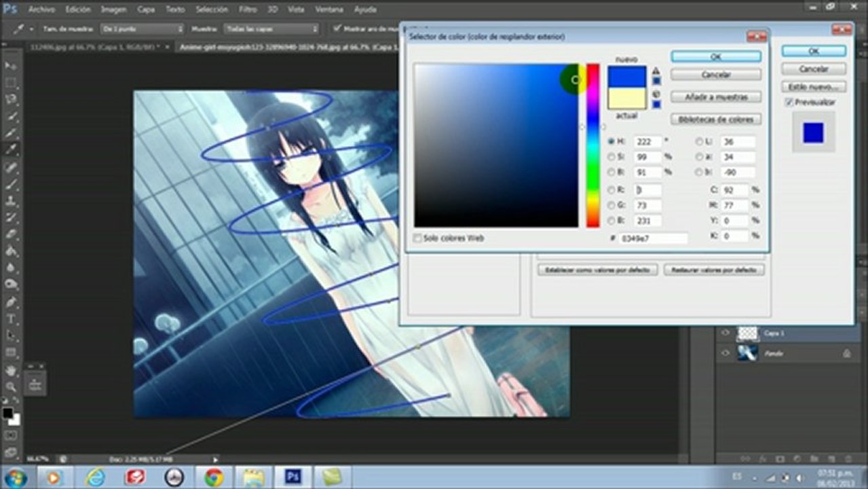Open the Imagen menu
The height and width of the screenshot is (489, 868).
tap(113, 10)
